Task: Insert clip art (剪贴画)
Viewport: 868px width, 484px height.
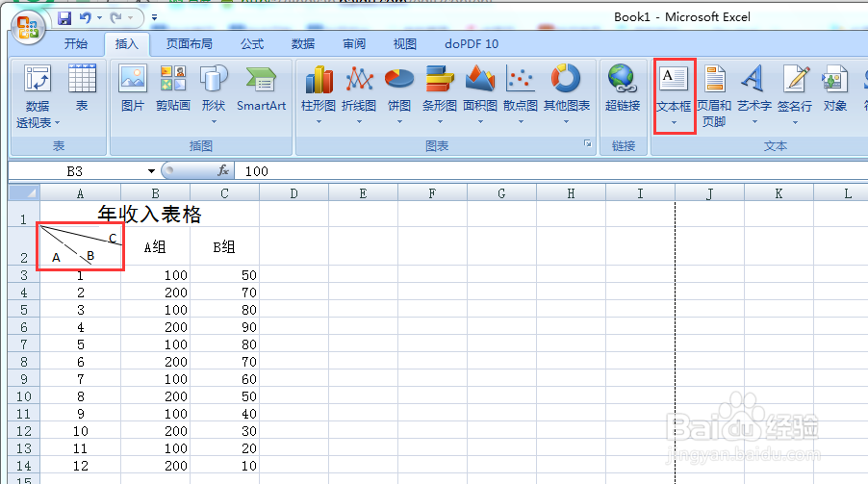Action: (x=172, y=89)
